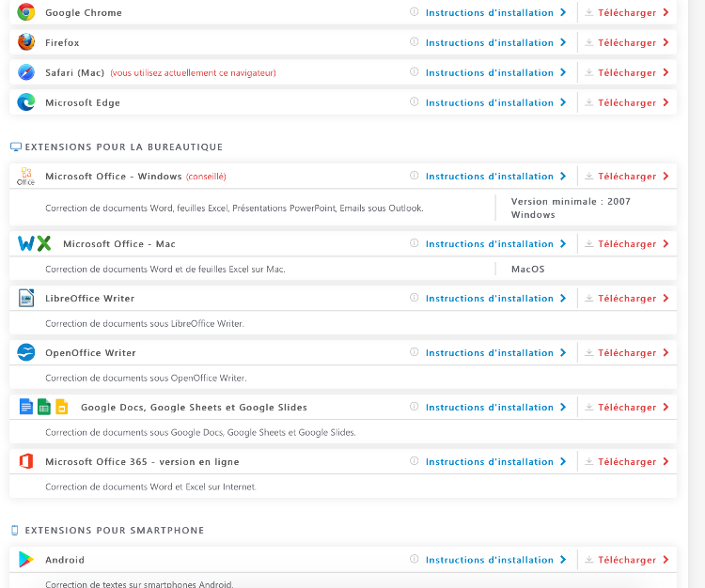Select the Microsoft Office - Windows title
Screen dimensions: 705x588
tap(114, 176)
